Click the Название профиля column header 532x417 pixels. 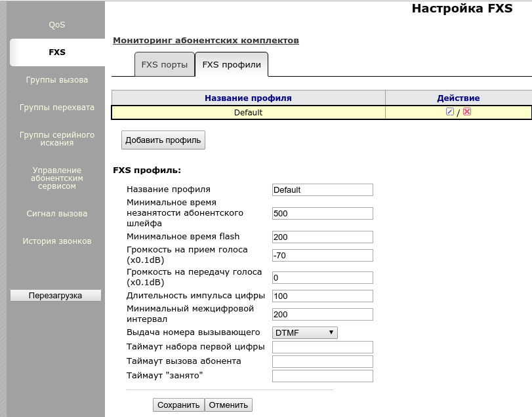249,98
